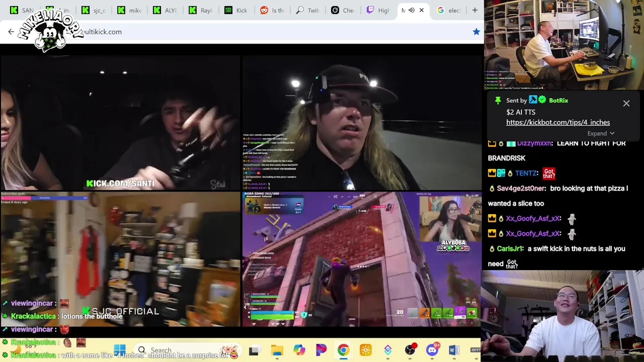This screenshot has height=362, width=644.
Task: Switch to the Kick tab with dark favicon
Action: pos(236,10)
